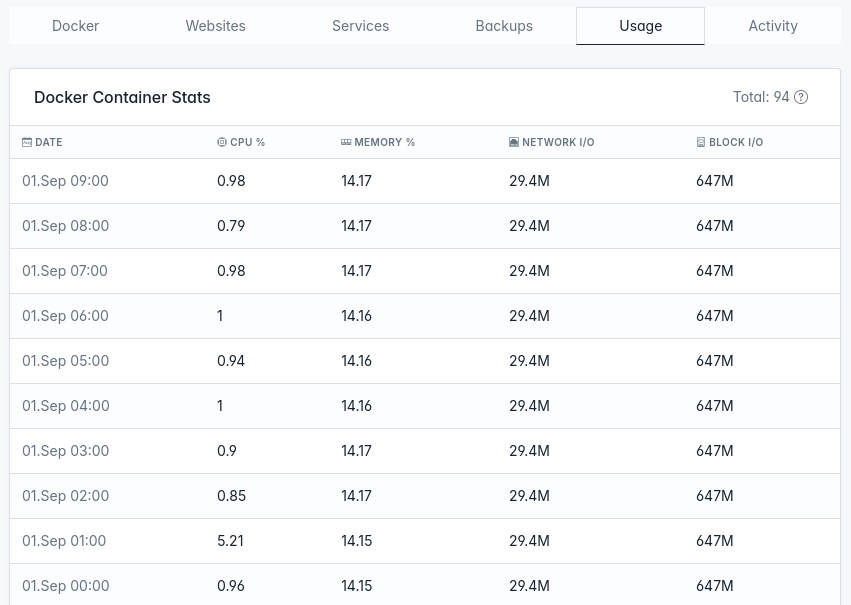This screenshot has height=605, width=851.
Task: Click the 01.Sep 01:00 row date
Action: click(x=64, y=541)
